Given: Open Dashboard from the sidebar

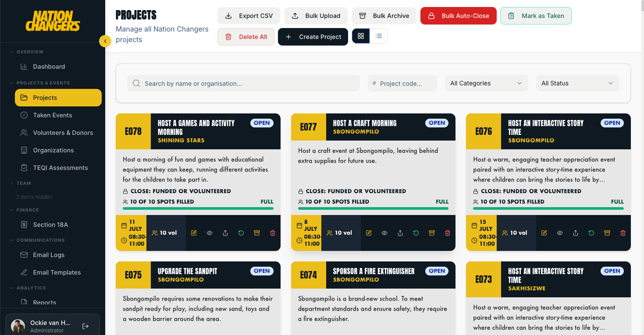Looking at the screenshot, I should (58, 67).
